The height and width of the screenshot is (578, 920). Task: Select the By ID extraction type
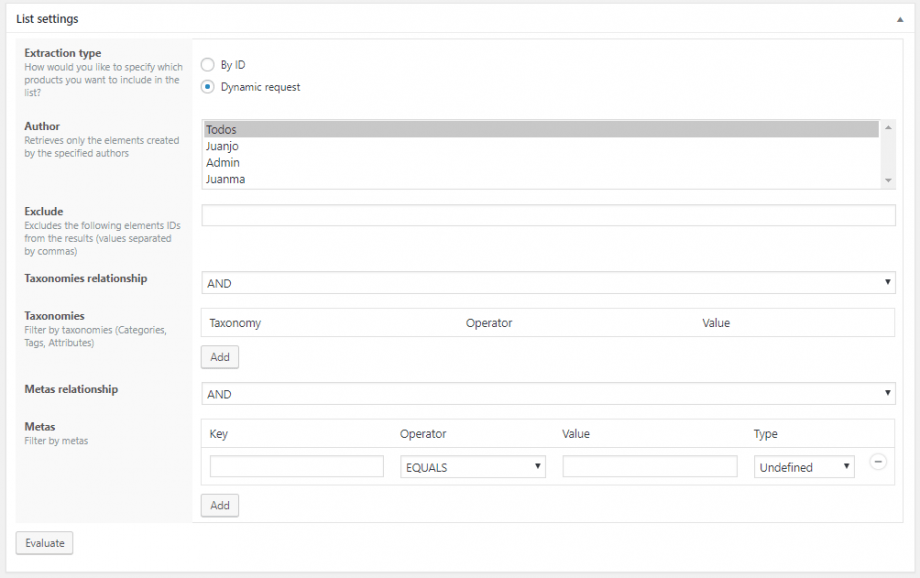pyautogui.click(x=207, y=65)
